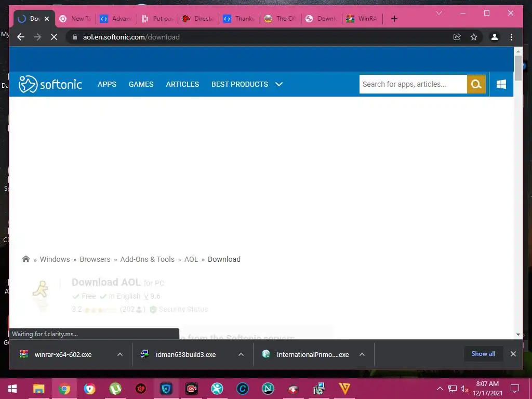
Task: Open the N app icon in taskbar
Action: (268, 389)
